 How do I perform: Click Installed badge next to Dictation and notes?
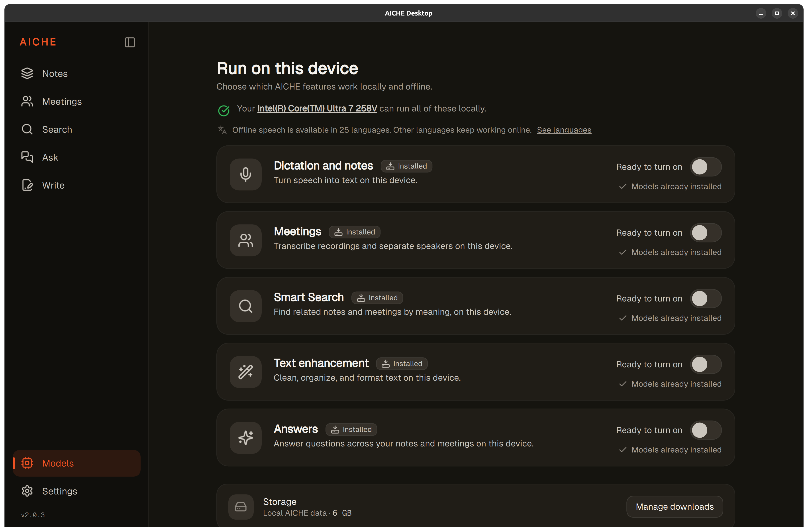pyautogui.click(x=406, y=166)
